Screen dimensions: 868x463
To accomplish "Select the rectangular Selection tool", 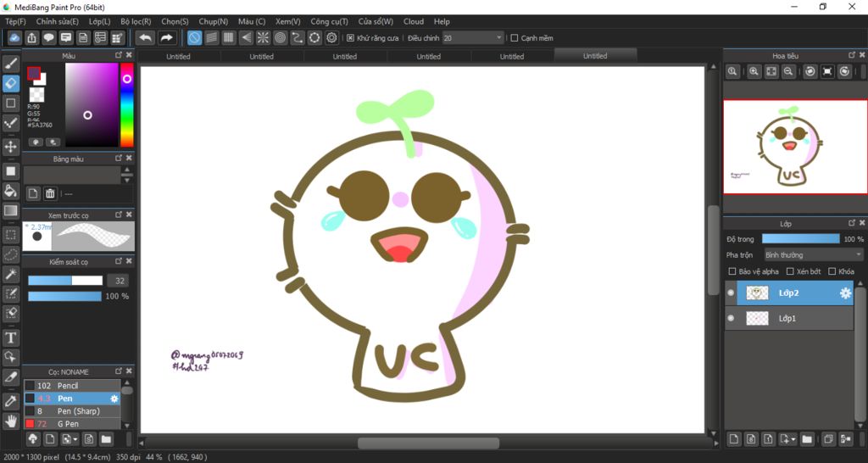I will coord(10,235).
